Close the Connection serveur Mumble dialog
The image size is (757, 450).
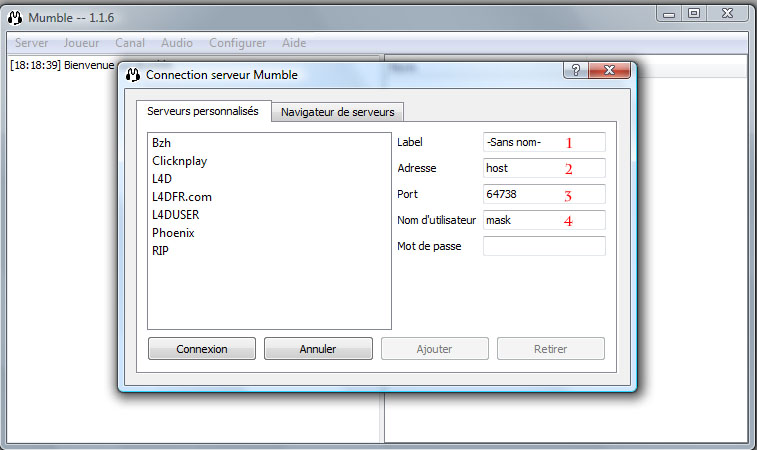[609, 70]
